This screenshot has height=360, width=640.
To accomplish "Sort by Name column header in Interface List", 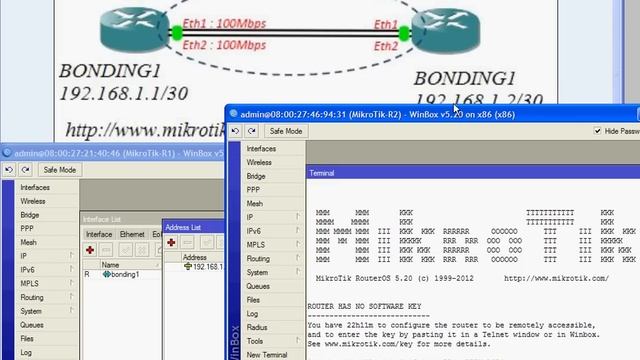I will coord(130,265).
